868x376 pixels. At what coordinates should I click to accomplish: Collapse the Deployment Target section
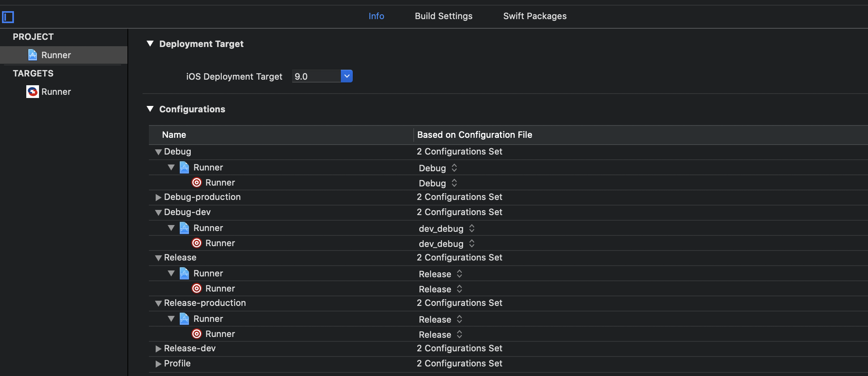150,43
